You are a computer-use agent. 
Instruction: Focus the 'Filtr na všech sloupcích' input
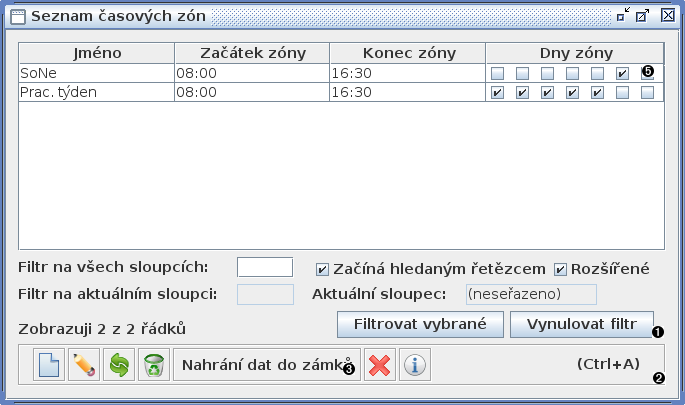[x=265, y=267]
